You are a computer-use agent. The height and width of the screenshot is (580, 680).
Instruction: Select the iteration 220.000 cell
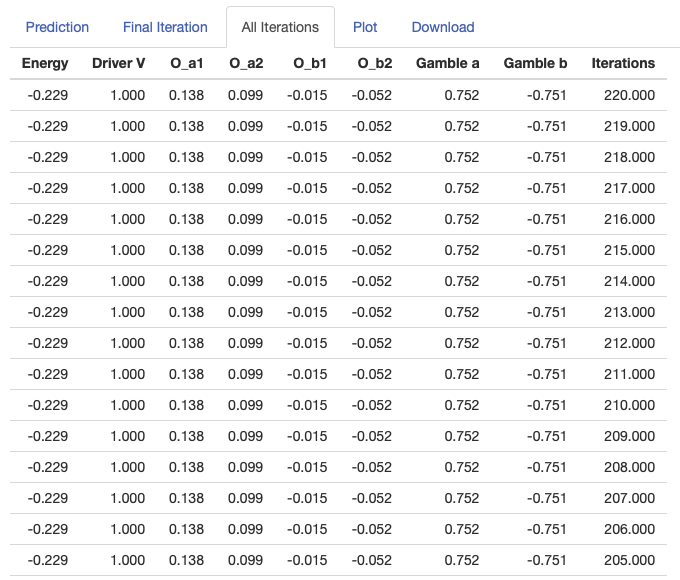(x=629, y=95)
